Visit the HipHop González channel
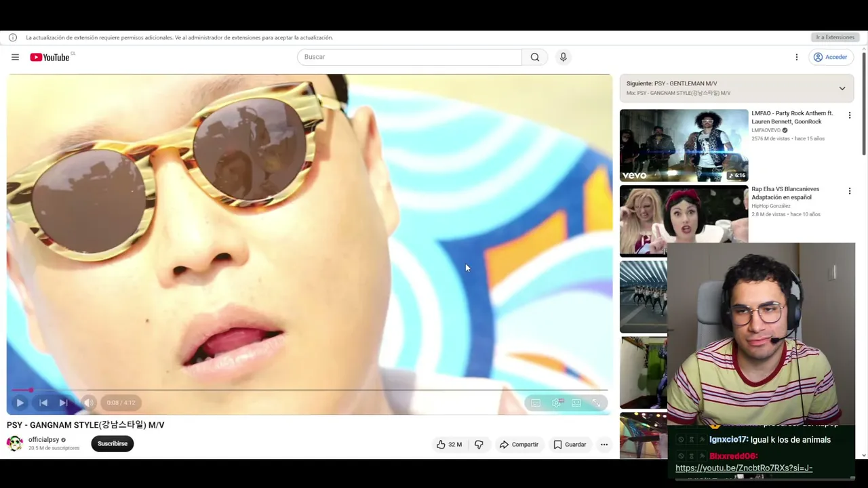This screenshot has height=488, width=868. point(771,206)
